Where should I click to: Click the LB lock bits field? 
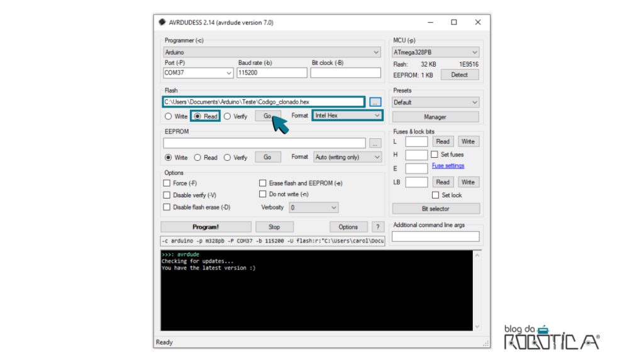point(416,182)
